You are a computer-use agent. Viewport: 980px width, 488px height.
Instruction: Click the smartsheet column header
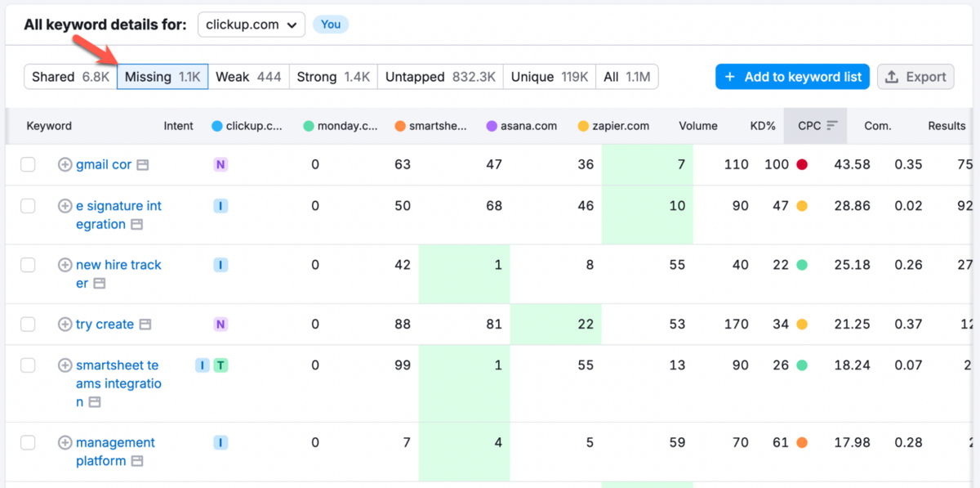coord(430,126)
